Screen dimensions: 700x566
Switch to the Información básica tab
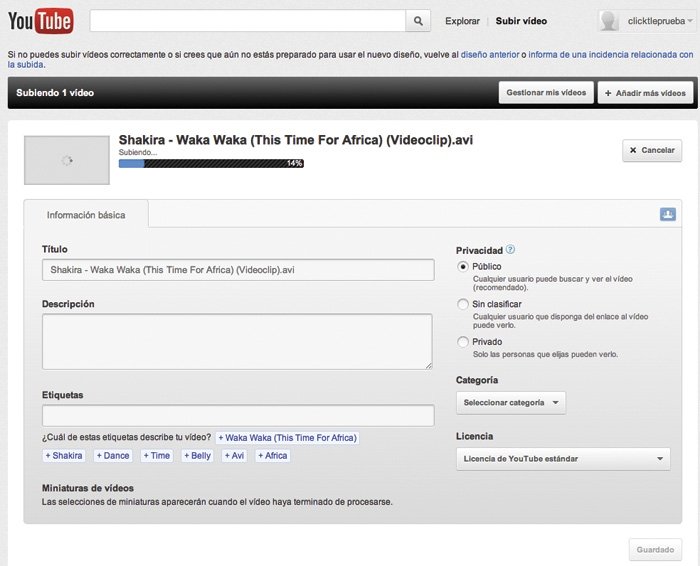[x=86, y=215]
